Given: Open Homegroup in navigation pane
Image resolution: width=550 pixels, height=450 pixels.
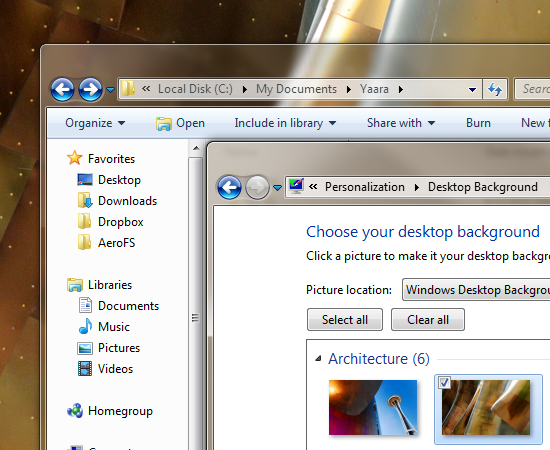Looking at the screenshot, I should [x=120, y=411].
